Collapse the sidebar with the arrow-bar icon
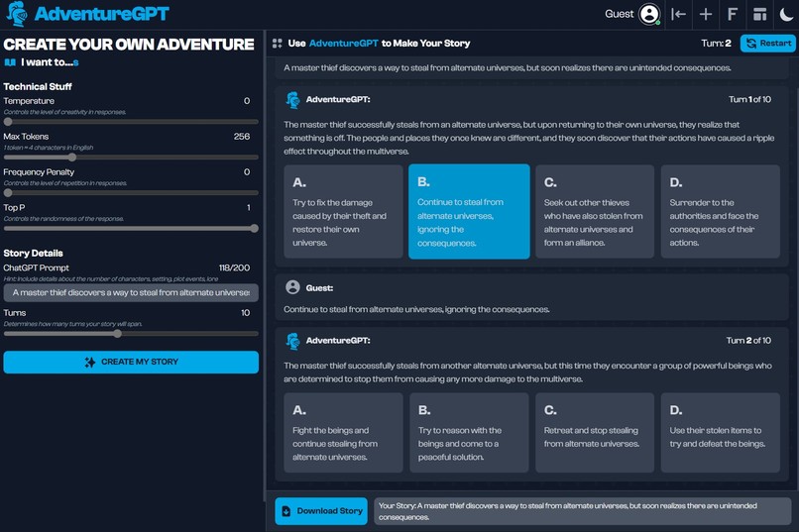Viewport: 799px width, 532px height. pos(678,14)
